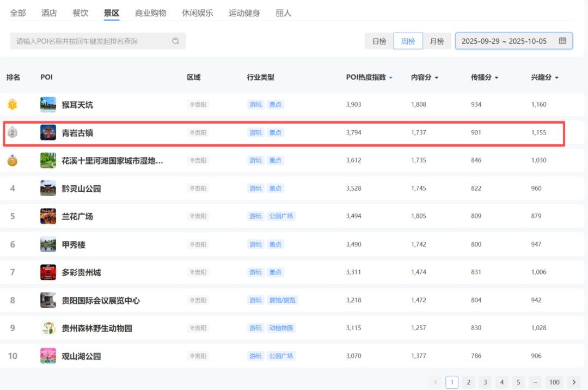The image size is (588, 390).
Task: Open 猴耳天坑 thumbnail image
Action: [48, 105]
